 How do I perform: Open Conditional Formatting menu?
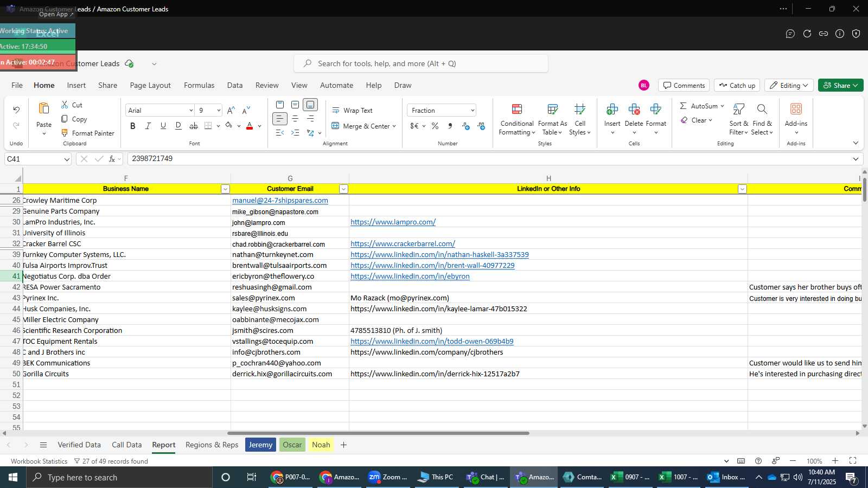tap(517, 119)
